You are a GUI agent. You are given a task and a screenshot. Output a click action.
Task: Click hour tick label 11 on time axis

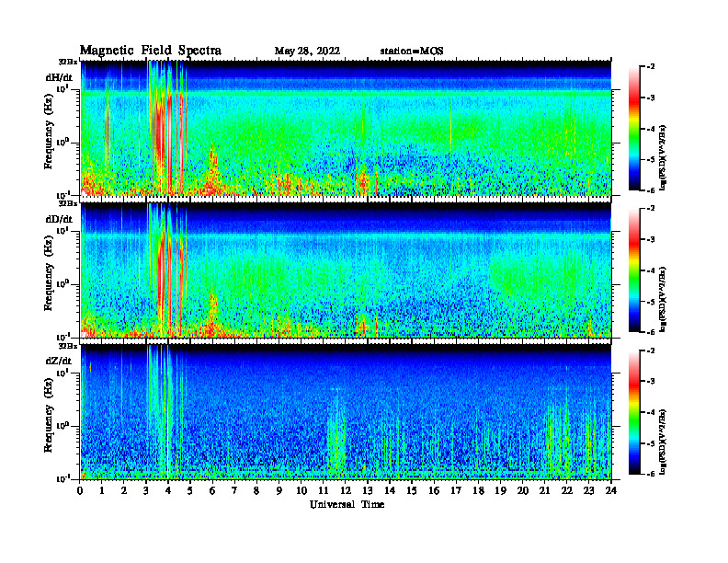pyautogui.click(x=324, y=490)
